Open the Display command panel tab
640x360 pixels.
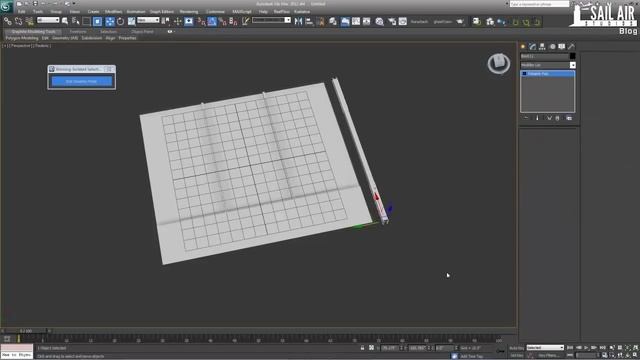[562, 47]
